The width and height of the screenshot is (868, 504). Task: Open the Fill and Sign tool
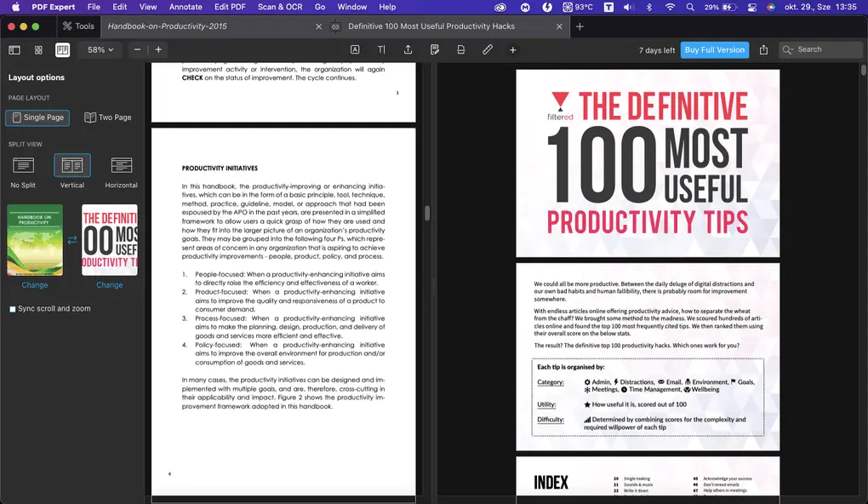(x=435, y=49)
